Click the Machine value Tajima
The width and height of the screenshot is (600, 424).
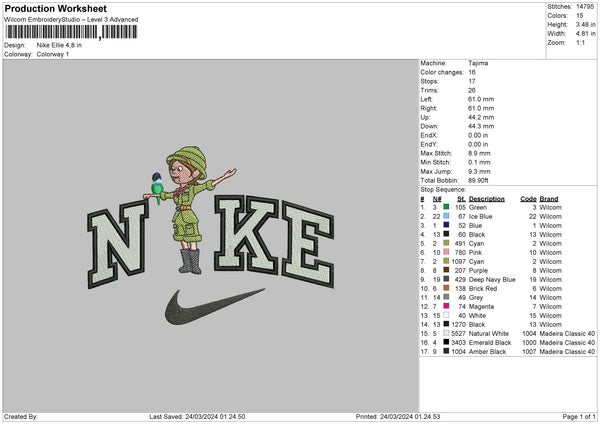coord(479,62)
